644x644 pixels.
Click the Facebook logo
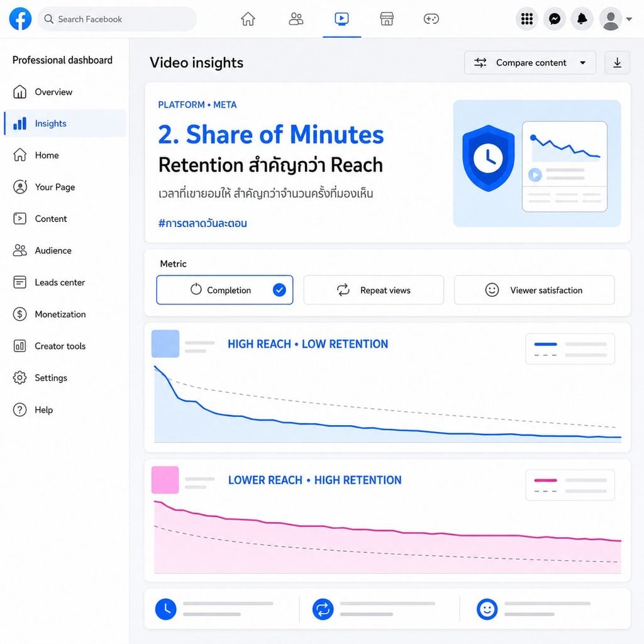(20, 19)
